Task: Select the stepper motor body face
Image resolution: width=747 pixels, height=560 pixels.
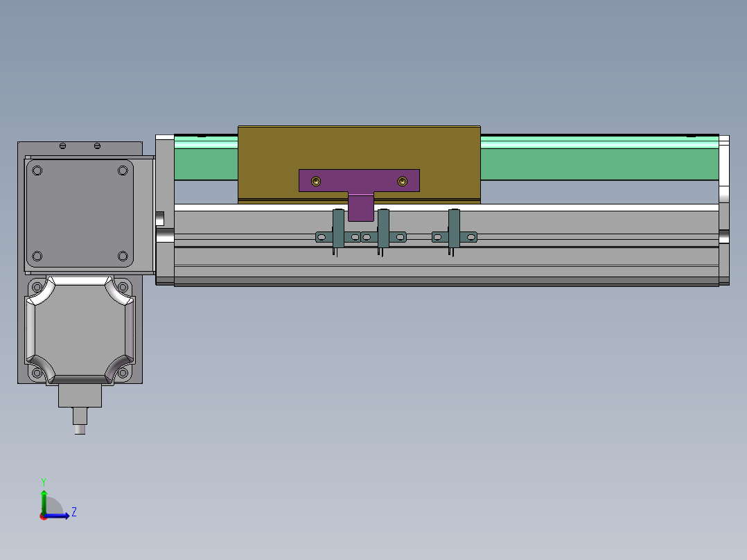Action: pyautogui.click(x=80, y=330)
